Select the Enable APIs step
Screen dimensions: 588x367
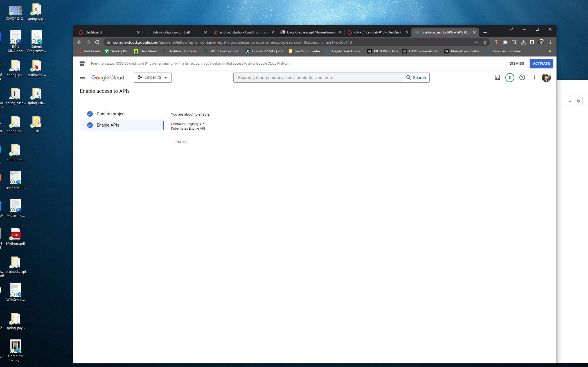pyautogui.click(x=108, y=125)
